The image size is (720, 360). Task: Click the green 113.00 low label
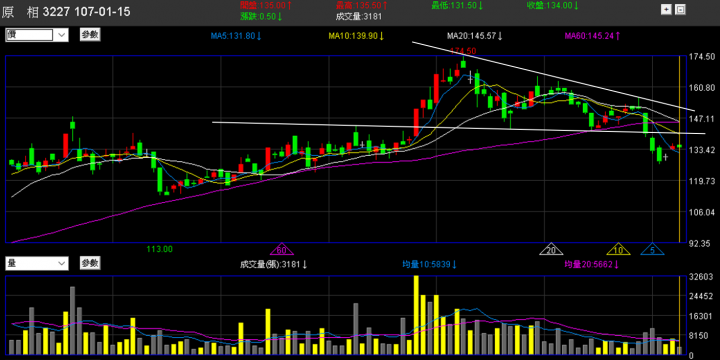coord(160,249)
